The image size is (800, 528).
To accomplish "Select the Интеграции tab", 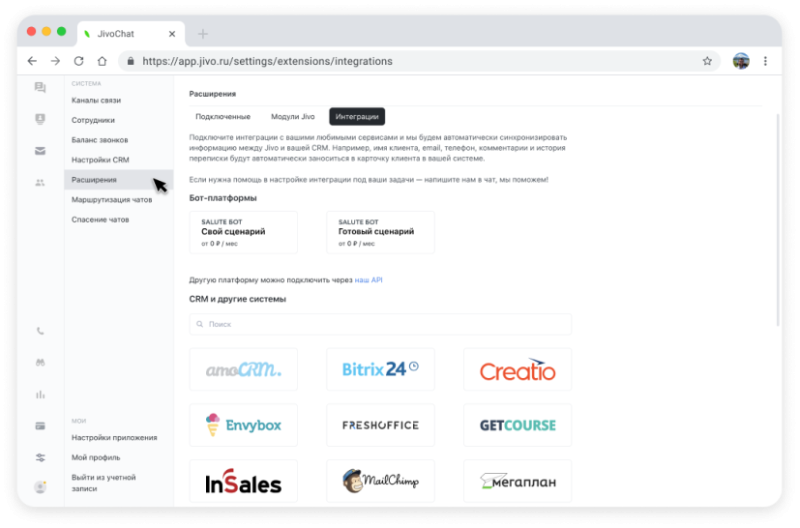I will pos(357,117).
